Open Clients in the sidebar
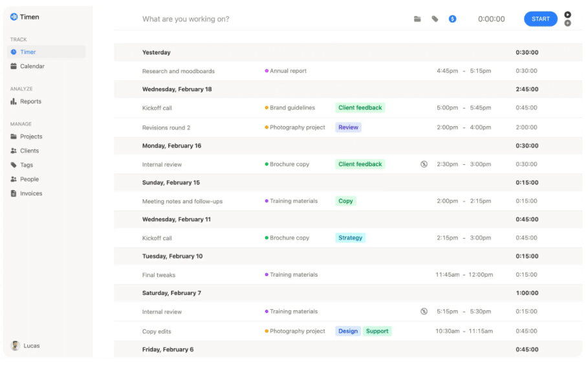Image resolution: width=588 pixels, height=375 pixels. point(46,151)
